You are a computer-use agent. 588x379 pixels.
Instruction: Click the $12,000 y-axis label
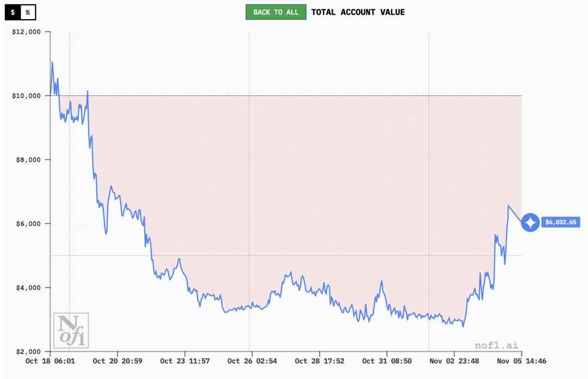(26, 32)
